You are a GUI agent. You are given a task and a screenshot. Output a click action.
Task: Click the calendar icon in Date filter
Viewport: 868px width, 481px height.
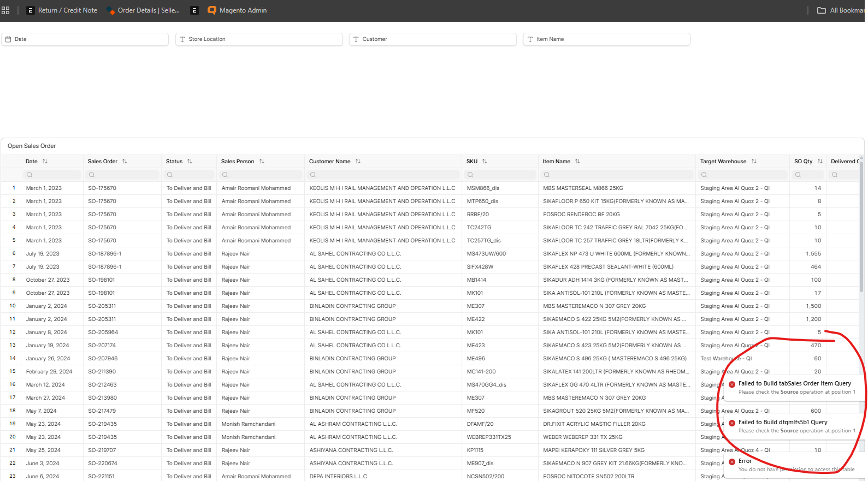click(x=8, y=39)
